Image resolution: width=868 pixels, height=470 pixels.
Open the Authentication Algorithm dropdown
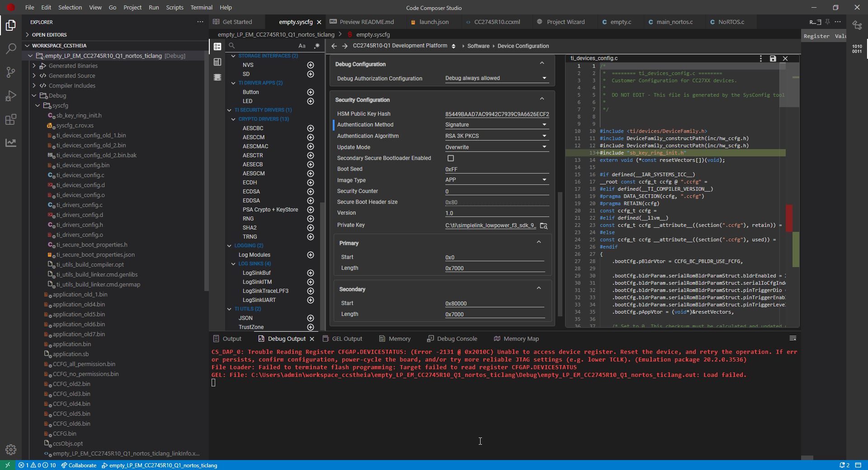[496, 136]
